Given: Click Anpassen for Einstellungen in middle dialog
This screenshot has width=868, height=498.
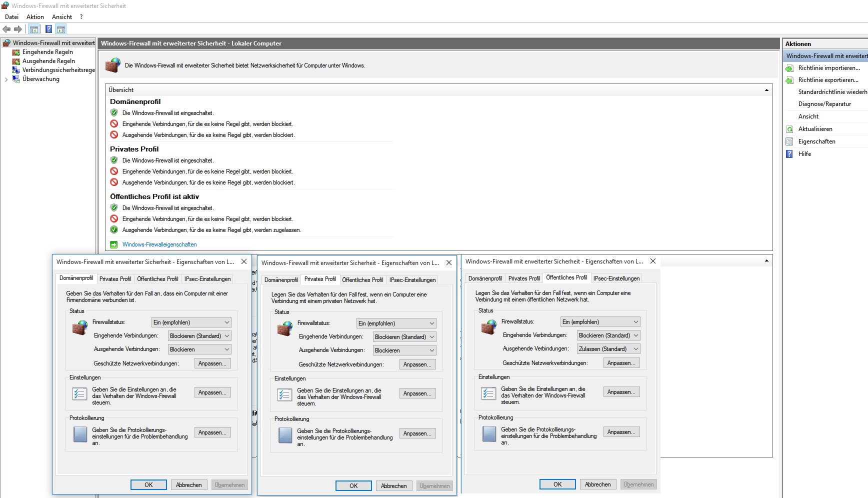Looking at the screenshot, I should 417,393.
